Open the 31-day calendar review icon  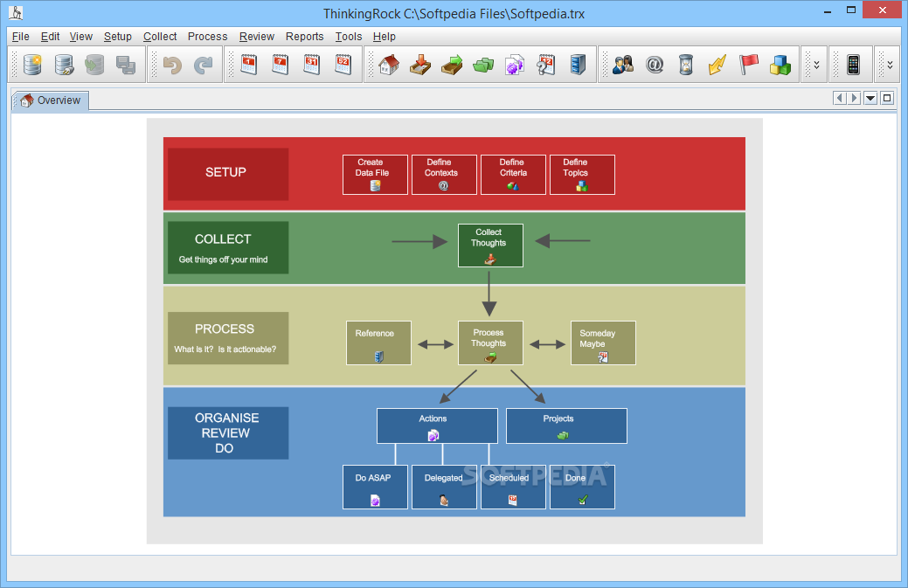coord(311,65)
